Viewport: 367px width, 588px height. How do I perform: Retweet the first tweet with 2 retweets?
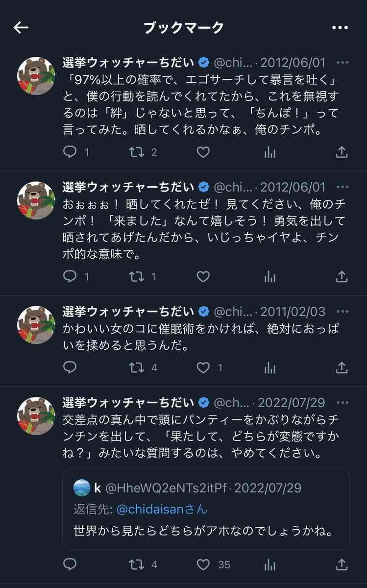point(137,152)
